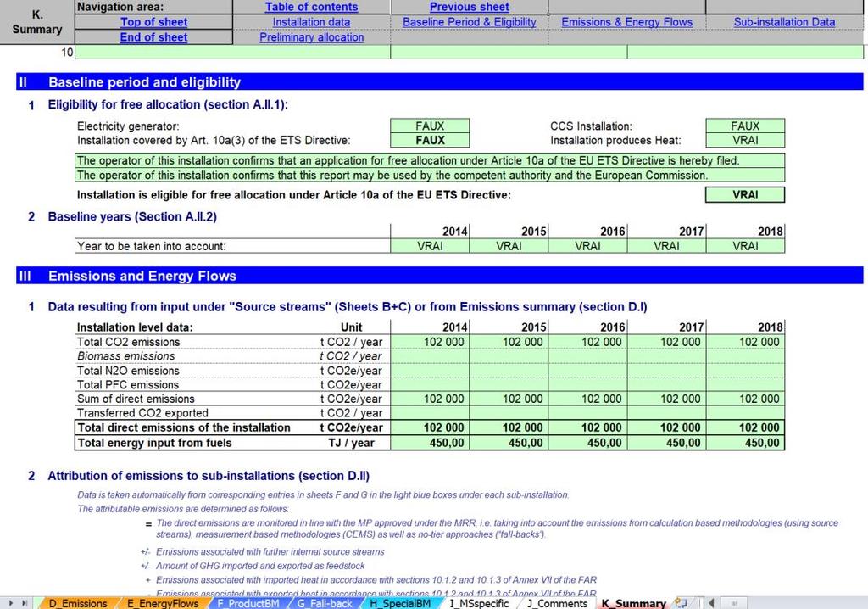Open the I_MSspecific sheet tab
The image size is (868, 609).
pos(479,603)
